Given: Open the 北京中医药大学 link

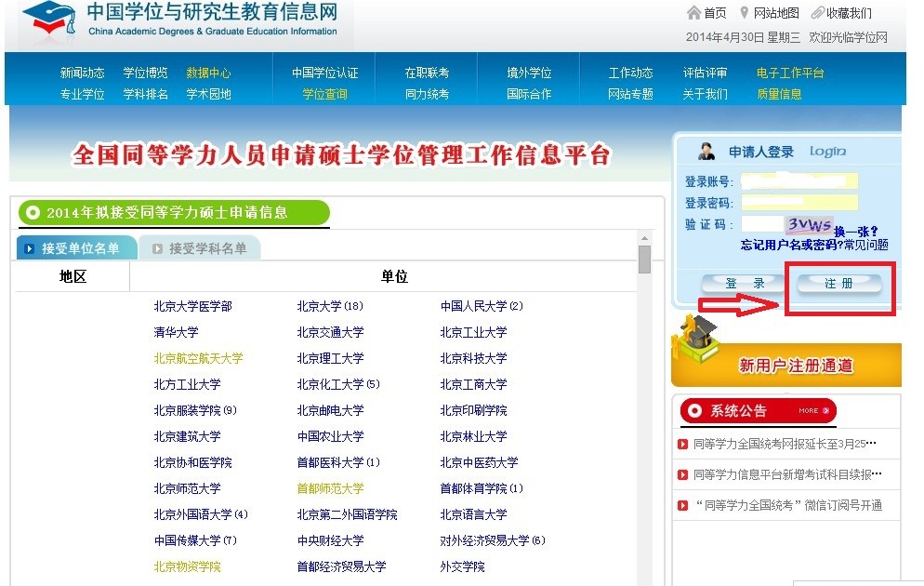Looking at the screenshot, I should (x=479, y=462).
